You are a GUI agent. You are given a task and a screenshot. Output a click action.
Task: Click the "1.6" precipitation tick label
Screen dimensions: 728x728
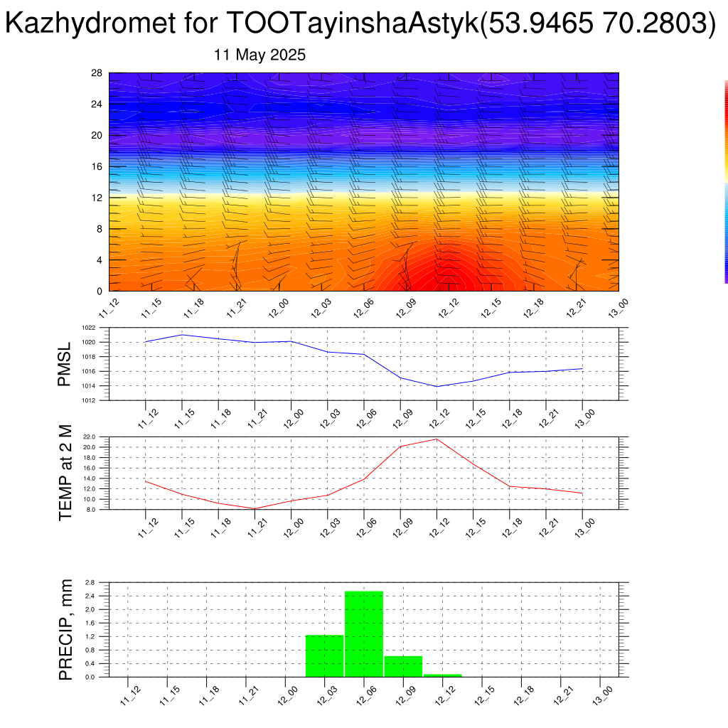(x=90, y=623)
